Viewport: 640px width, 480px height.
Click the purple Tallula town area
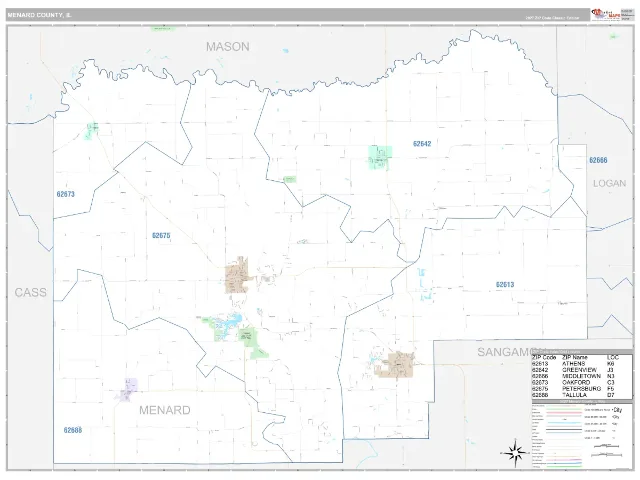(128, 389)
